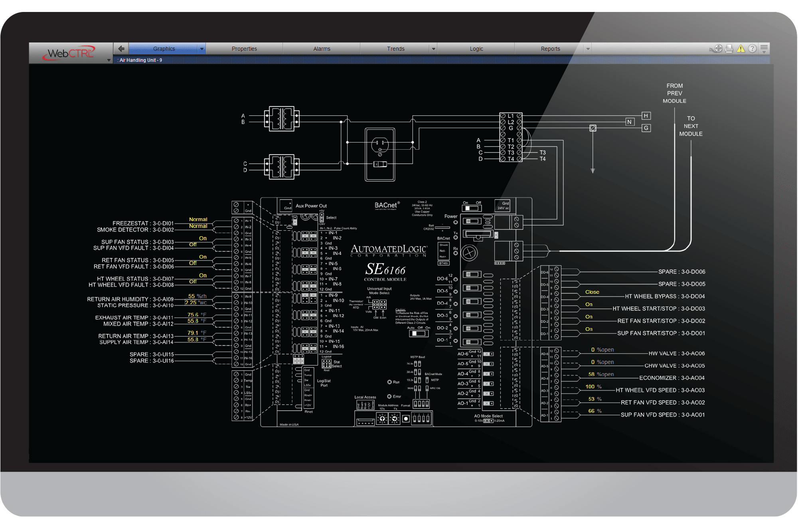The image size is (798, 532).
Task: Expand the Graphics tab dropdown arrow
Action: click(x=202, y=49)
